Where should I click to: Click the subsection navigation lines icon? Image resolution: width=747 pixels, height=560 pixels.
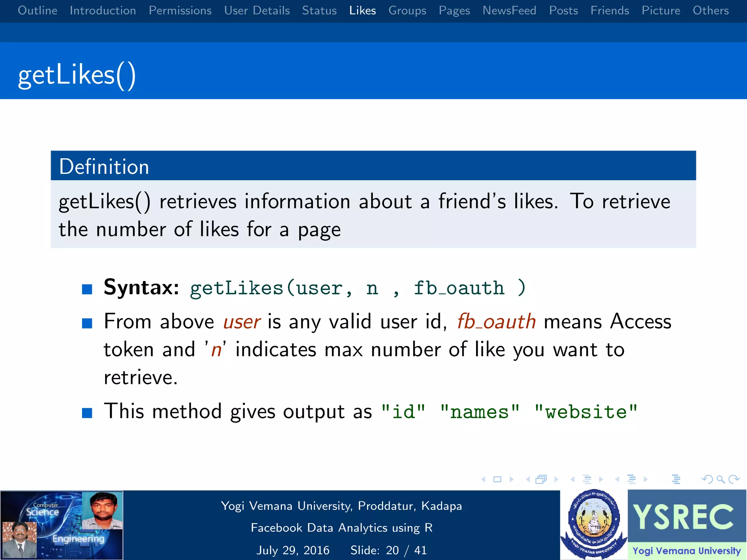tap(587, 479)
